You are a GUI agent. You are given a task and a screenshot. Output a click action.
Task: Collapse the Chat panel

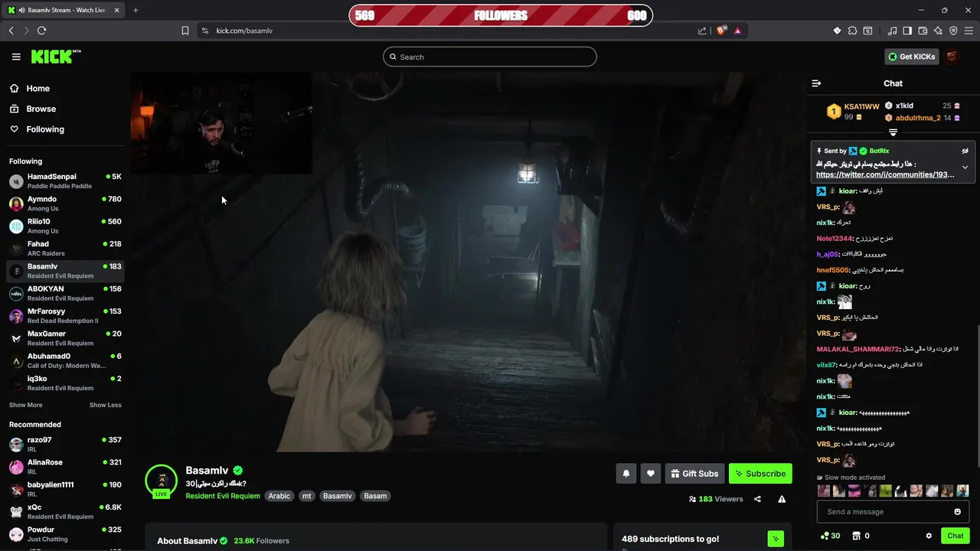[x=816, y=83]
